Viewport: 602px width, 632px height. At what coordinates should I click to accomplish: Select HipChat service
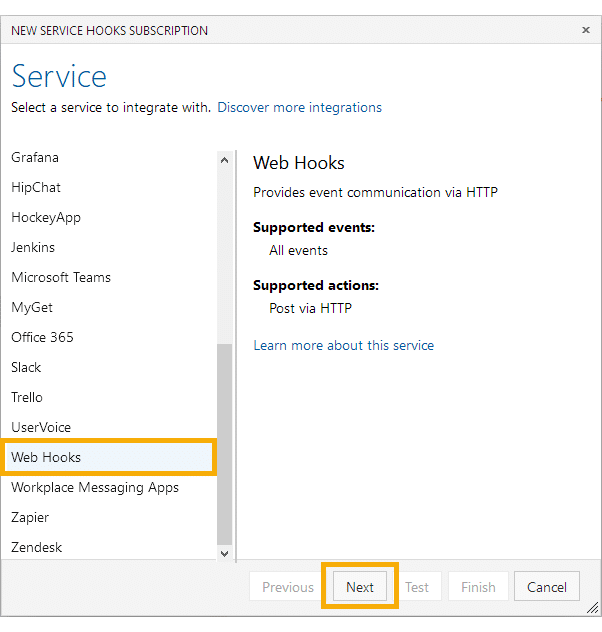pyautogui.click(x=108, y=187)
